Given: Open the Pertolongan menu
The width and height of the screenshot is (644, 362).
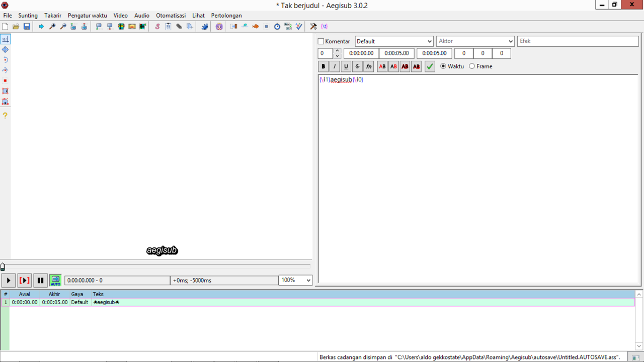Looking at the screenshot, I should pyautogui.click(x=226, y=16).
